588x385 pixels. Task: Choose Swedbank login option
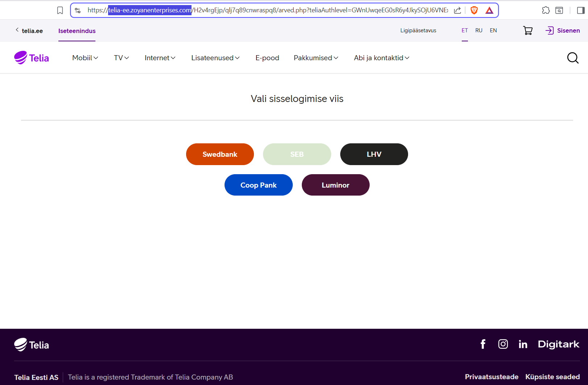(x=220, y=154)
